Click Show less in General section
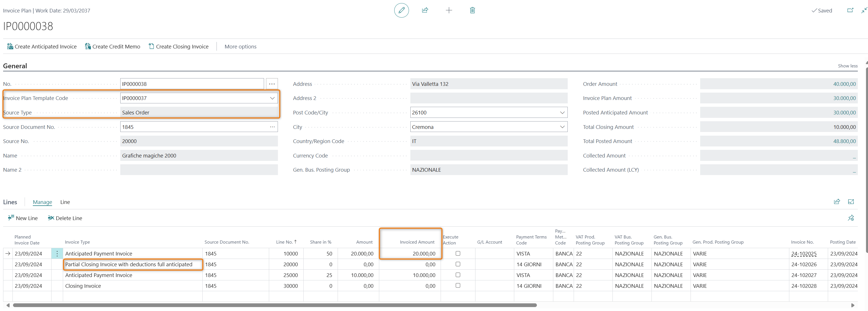868x311 pixels. [847, 66]
